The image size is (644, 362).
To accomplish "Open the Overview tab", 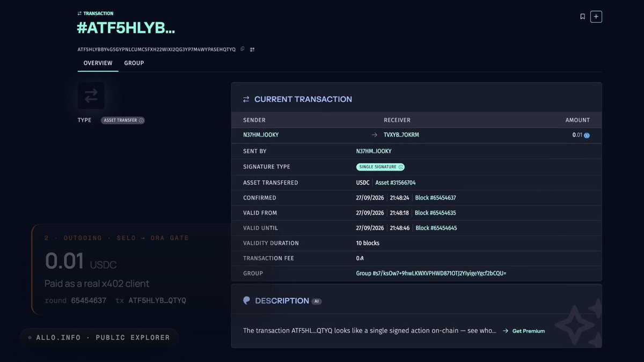I will click(98, 63).
